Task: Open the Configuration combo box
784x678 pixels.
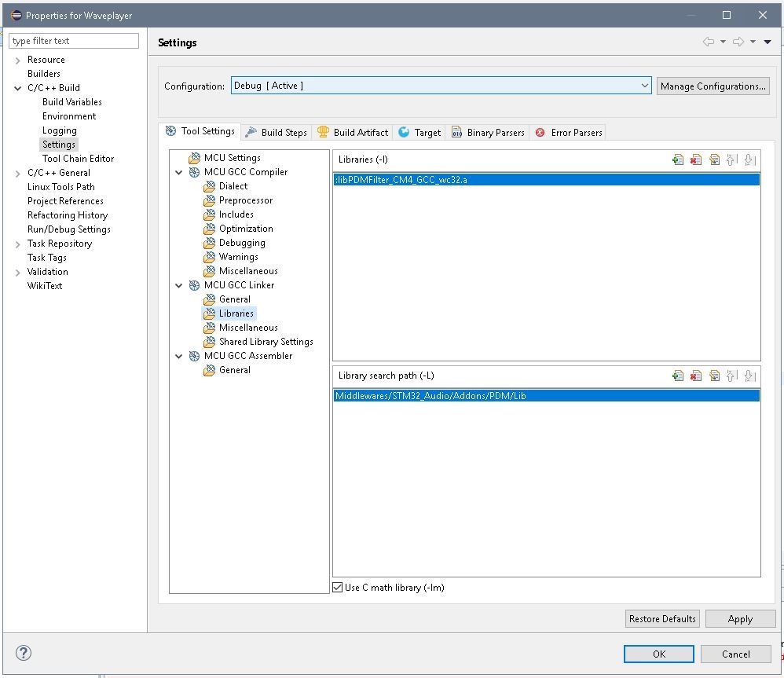Action: (441, 86)
